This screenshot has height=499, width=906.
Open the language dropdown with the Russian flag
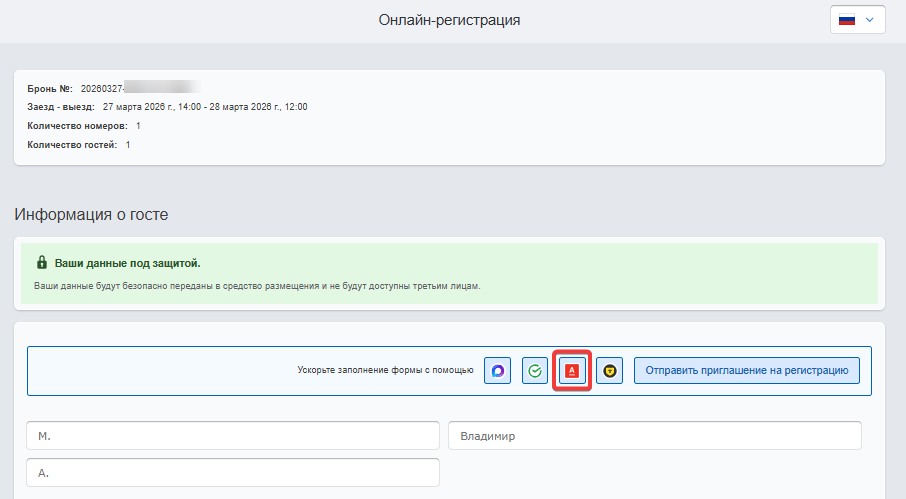(857, 20)
